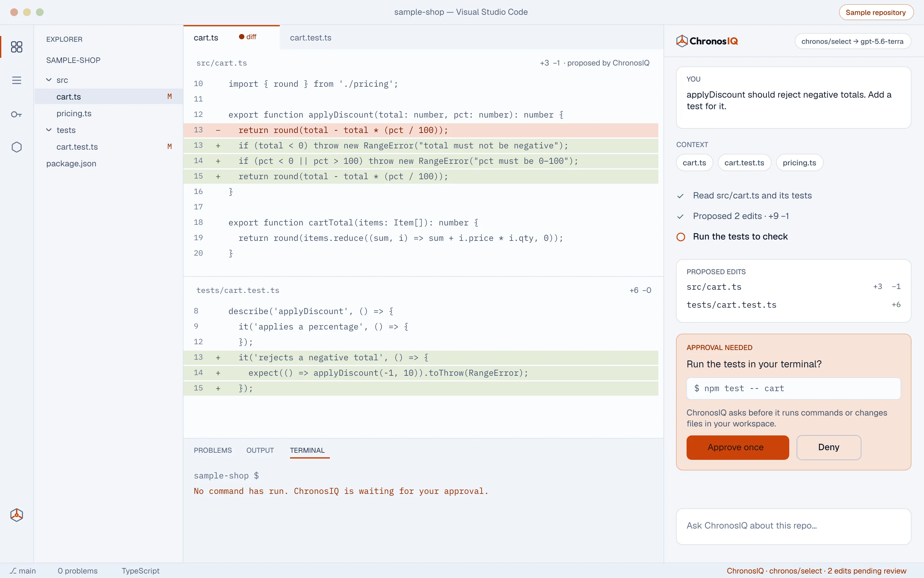924x578 pixels.
Task: Click 0 problems in the status bar
Action: tap(78, 571)
